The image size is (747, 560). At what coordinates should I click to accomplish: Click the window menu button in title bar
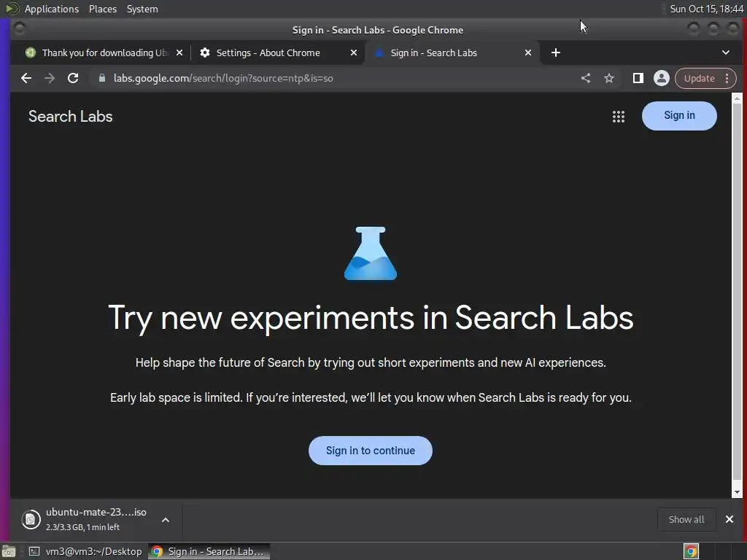click(x=20, y=29)
